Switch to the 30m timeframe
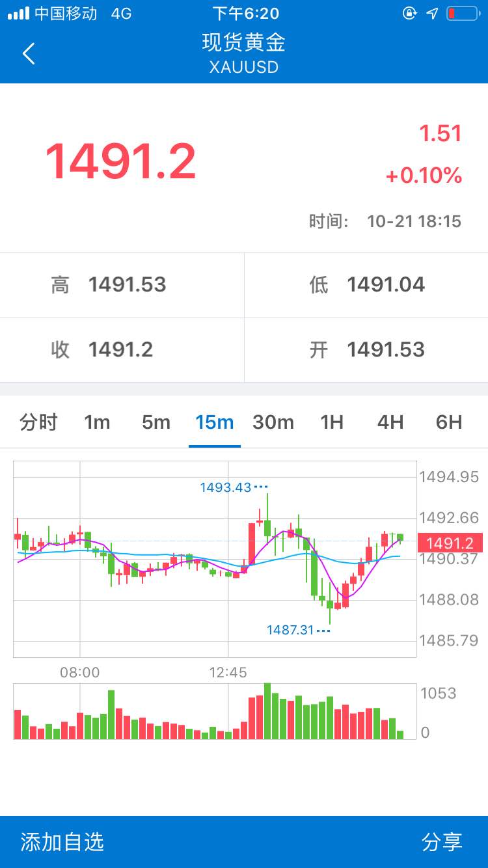488x868 pixels. 273,422
